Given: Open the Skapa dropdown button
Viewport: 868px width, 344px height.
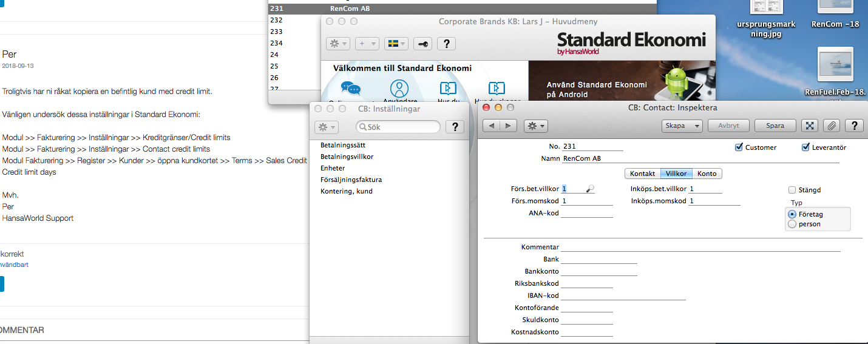Looking at the screenshot, I should point(682,126).
